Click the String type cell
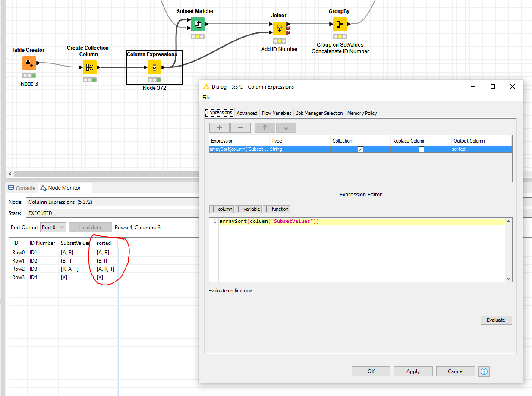This screenshot has height=396, width=532. pyautogui.click(x=299, y=149)
